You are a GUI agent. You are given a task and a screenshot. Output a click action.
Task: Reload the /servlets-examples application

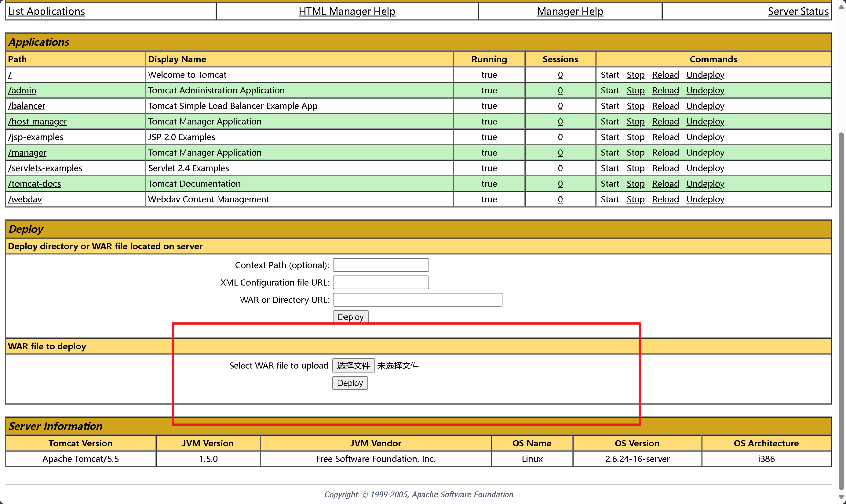coord(665,168)
